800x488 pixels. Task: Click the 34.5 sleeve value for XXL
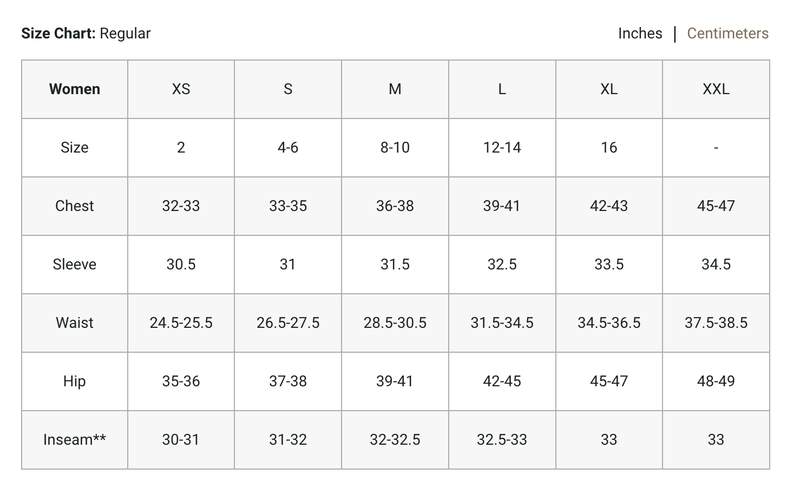[x=716, y=265]
